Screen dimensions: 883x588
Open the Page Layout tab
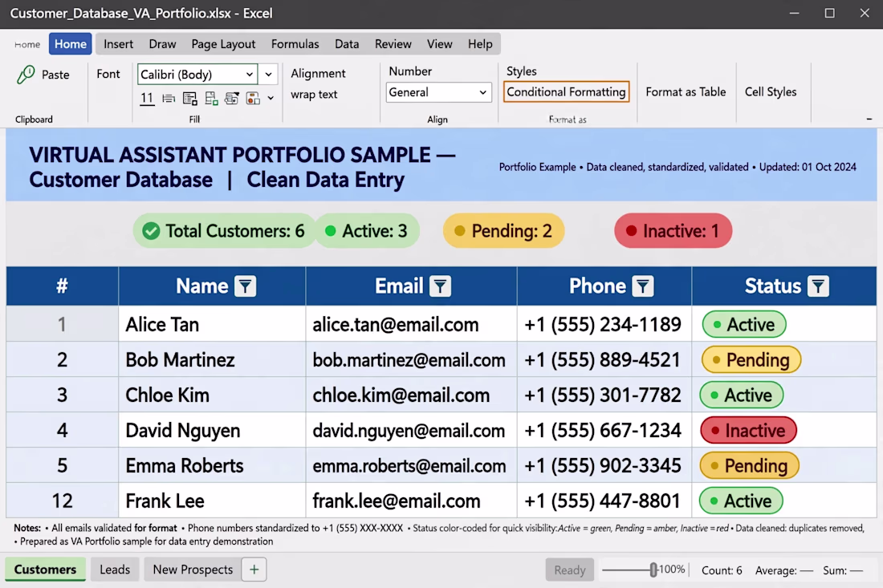223,44
